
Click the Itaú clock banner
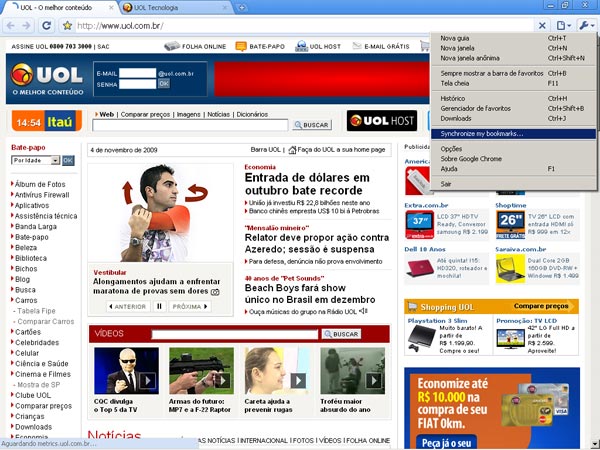point(47,121)
